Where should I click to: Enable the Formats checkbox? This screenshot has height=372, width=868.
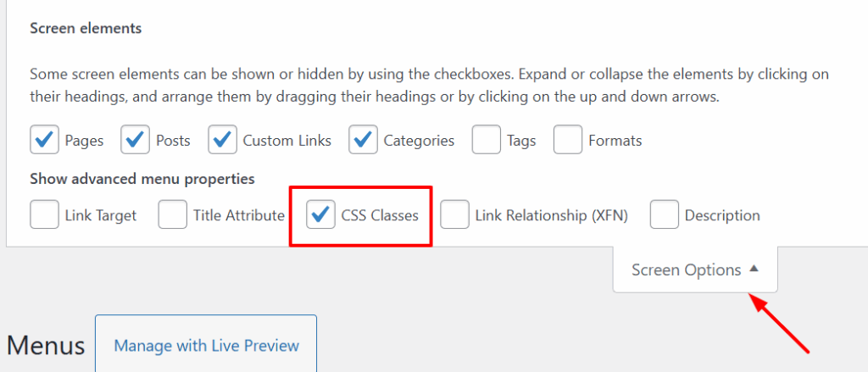(x=568, y=140)
